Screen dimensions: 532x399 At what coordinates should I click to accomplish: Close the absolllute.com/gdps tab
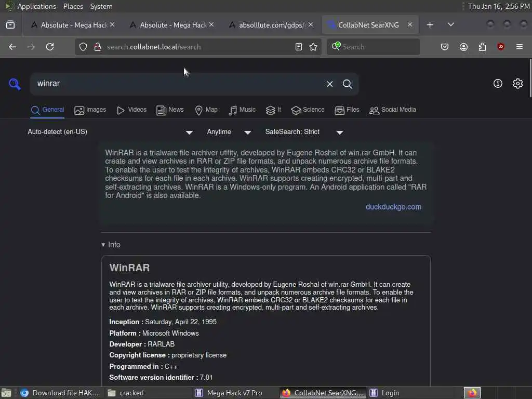point(311,25)
